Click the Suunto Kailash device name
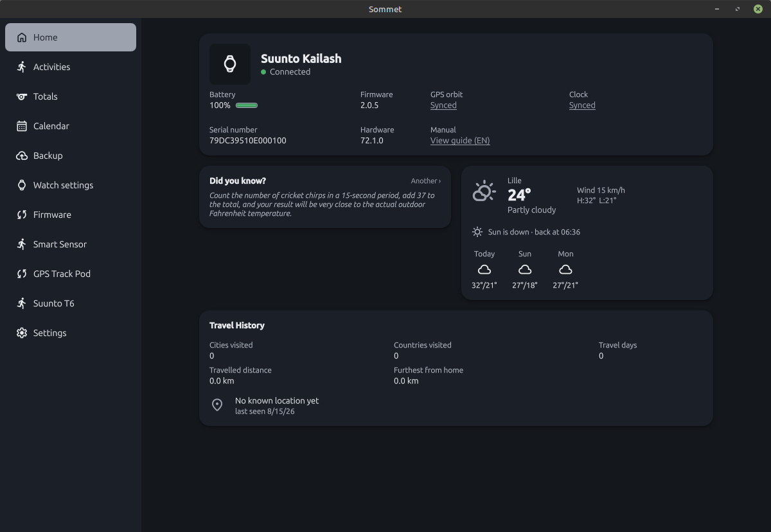771x532 pixels. (x=301, y=58)
